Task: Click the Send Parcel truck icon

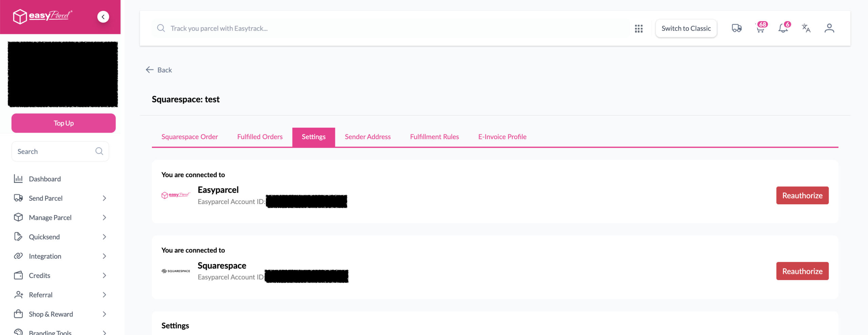Action: tap(18, 198)
